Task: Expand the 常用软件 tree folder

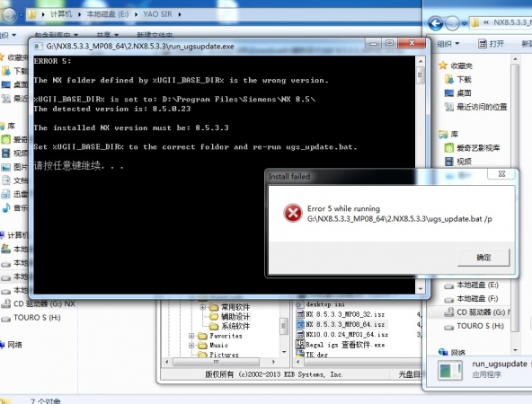Action: point(202,307)
